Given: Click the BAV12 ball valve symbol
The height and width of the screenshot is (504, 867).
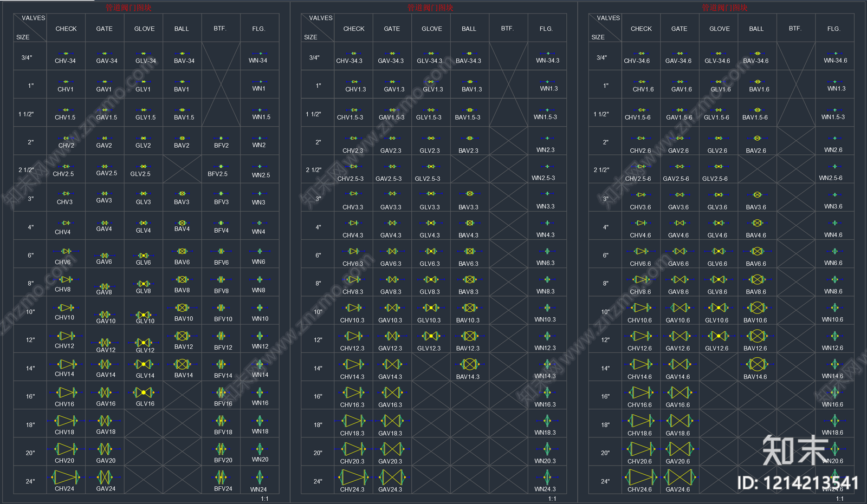Looking at the screenshot, I should click(x=182, y=336).
